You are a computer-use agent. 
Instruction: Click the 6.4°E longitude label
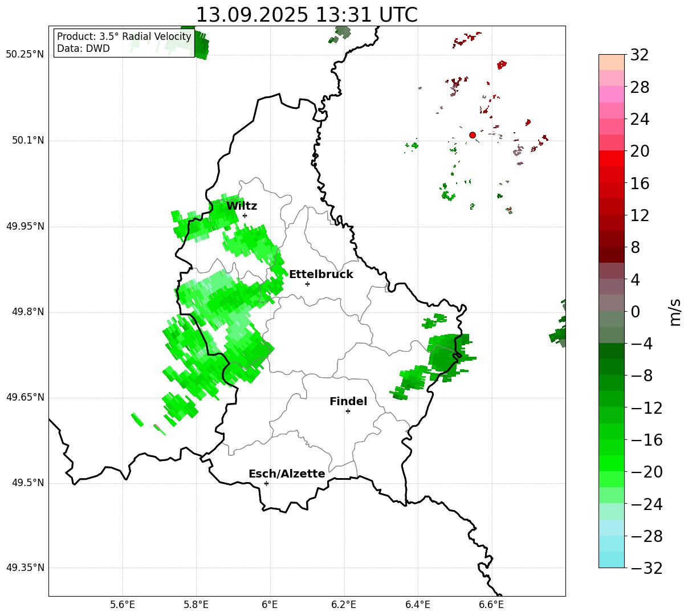point(418,605)
